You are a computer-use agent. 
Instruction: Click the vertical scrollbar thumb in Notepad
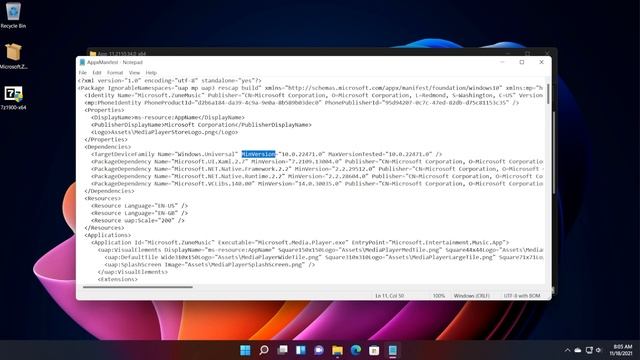(x=548, y=94)
